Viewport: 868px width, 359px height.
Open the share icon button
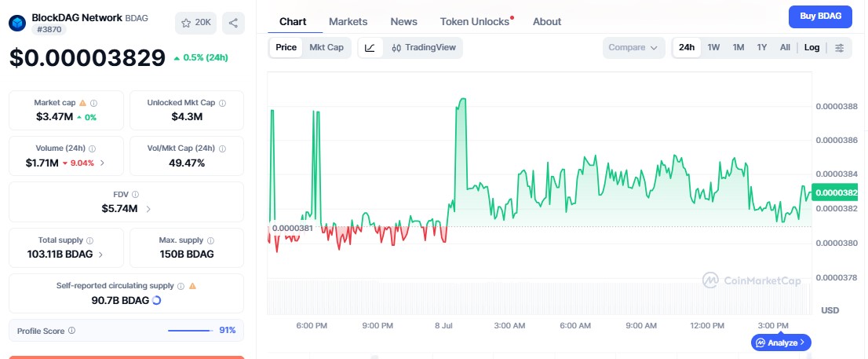[x=233, y=23]
